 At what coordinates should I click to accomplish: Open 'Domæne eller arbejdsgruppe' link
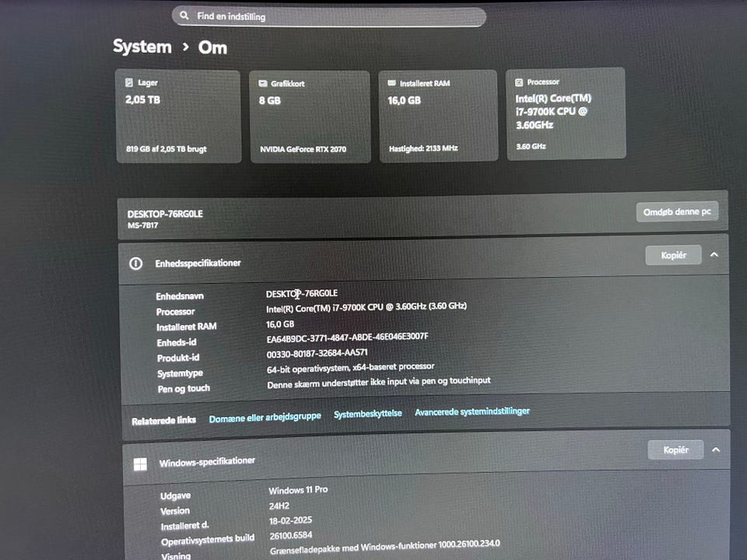(265, 417)
